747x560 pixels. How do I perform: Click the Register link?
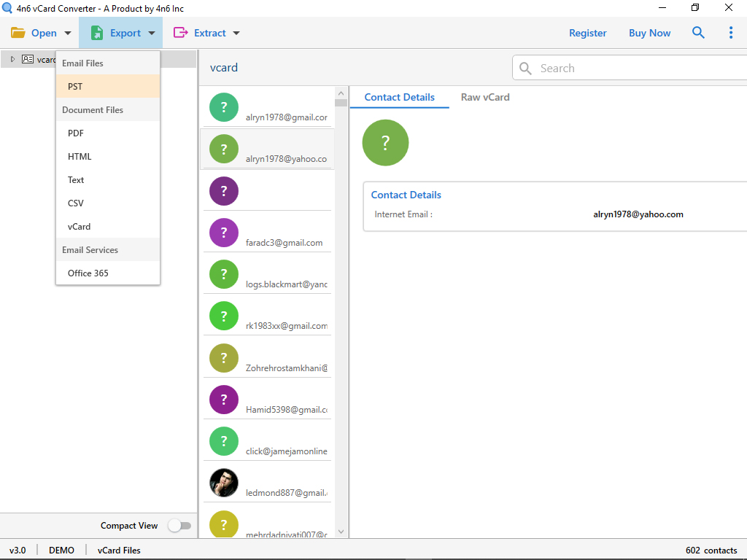pos(587,33)
